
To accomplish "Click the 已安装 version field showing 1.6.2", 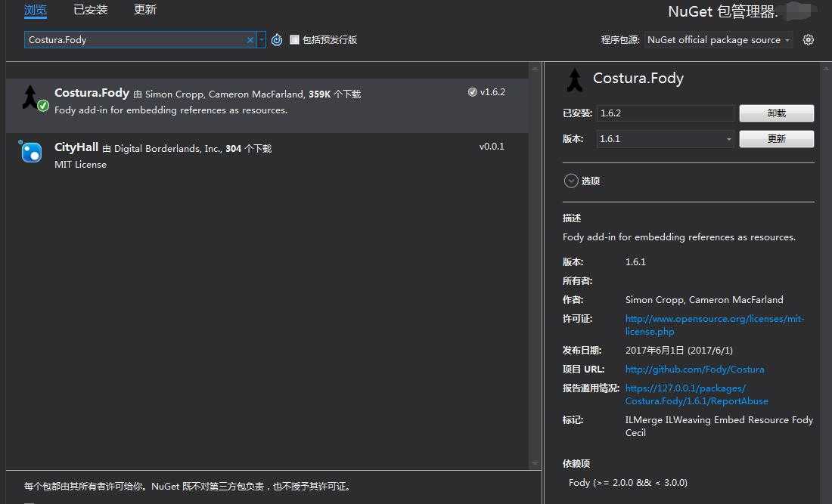I will (x=666, y=113).
